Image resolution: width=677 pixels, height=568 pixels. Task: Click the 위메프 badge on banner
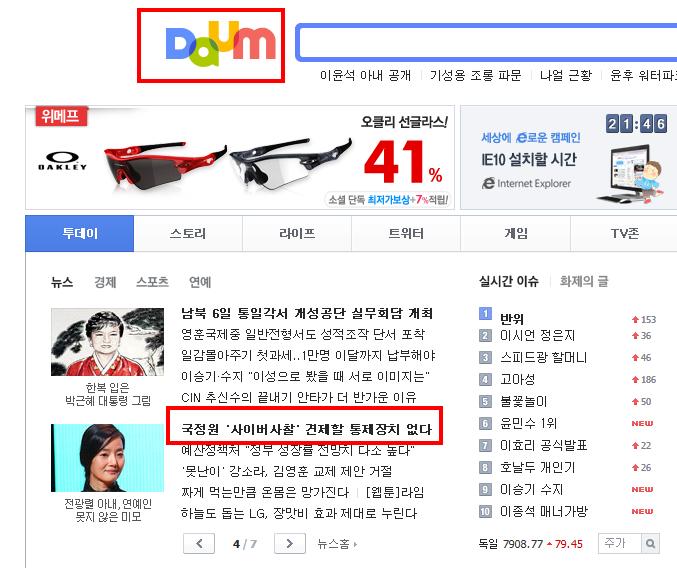click(x=61, y=116)
